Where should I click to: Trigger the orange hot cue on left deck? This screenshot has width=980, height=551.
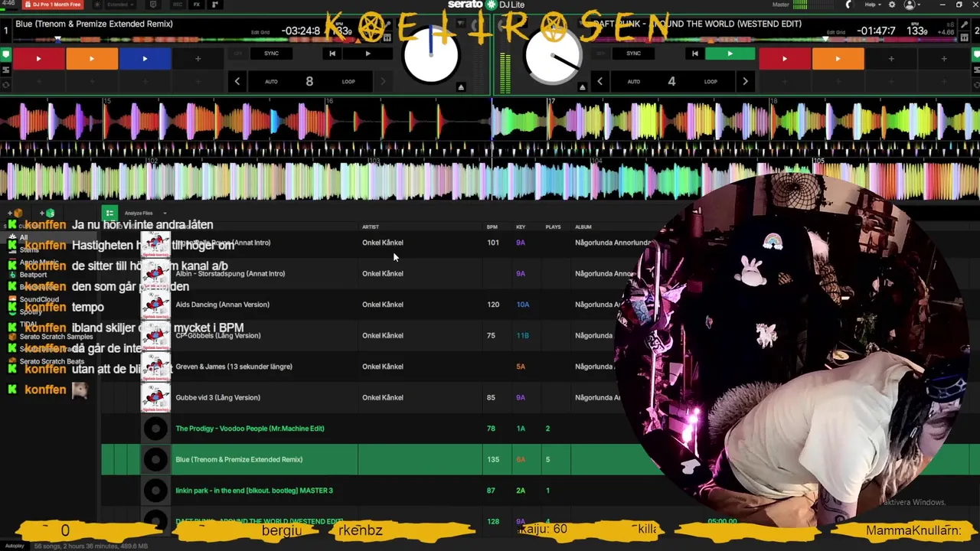[x=91, y=58]
